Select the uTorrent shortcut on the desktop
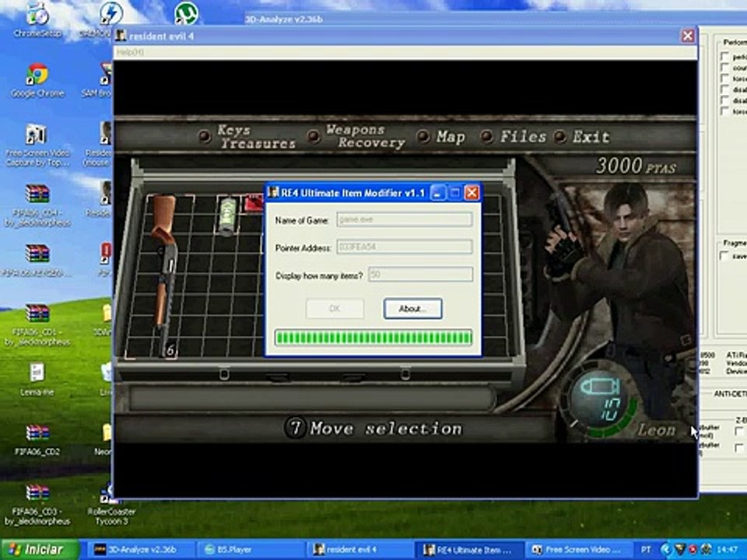 (186, 13)
